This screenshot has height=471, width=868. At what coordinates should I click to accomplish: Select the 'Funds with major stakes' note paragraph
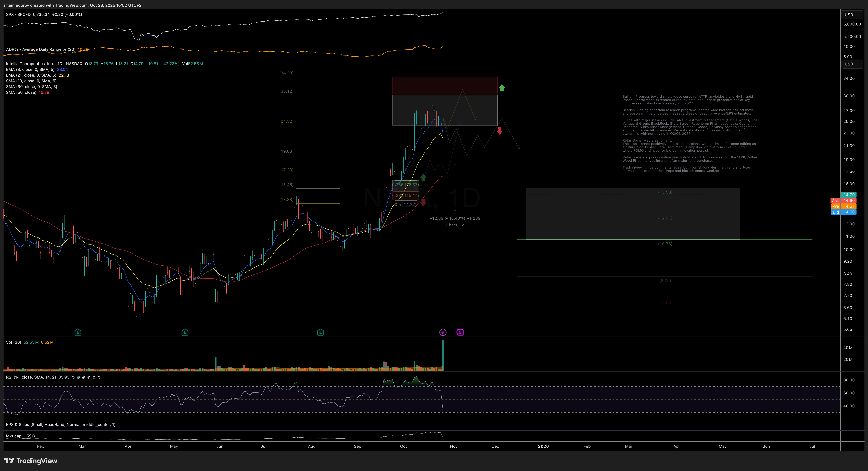tap(690, 127)
